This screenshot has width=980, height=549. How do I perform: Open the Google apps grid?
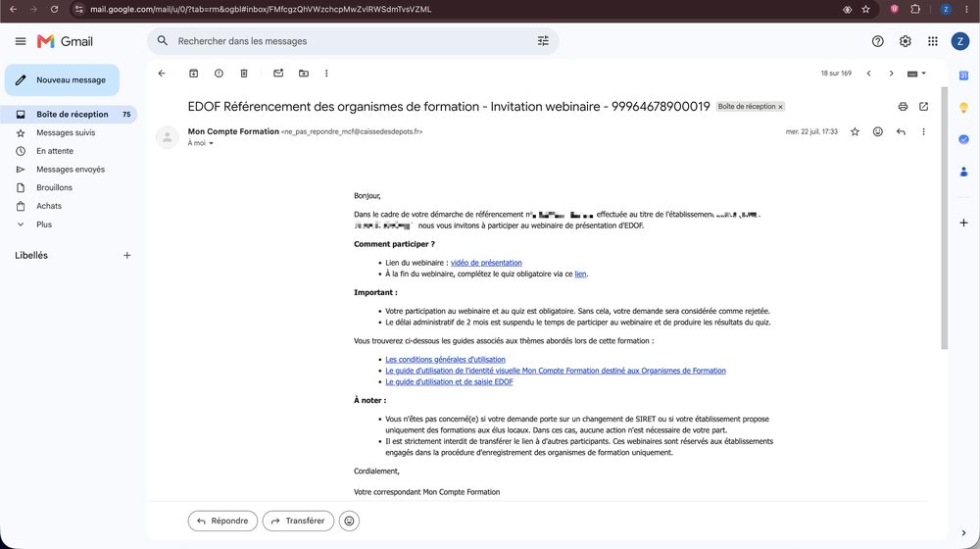click(x=933, y=41)
